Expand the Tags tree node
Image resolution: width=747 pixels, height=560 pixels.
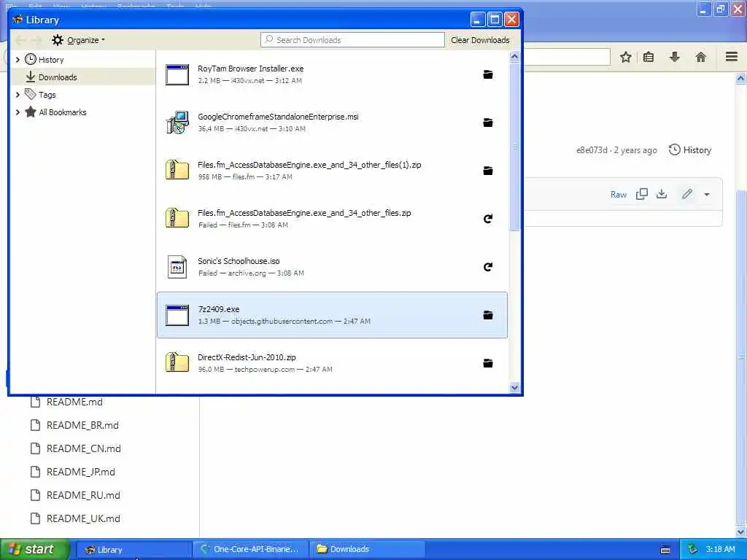(18, 95)
